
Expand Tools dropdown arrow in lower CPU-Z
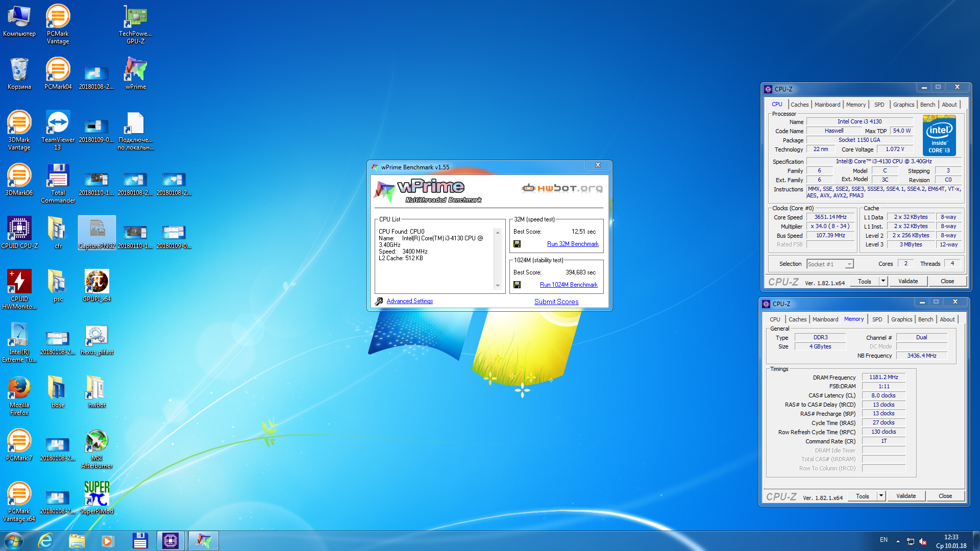(881, 496)
